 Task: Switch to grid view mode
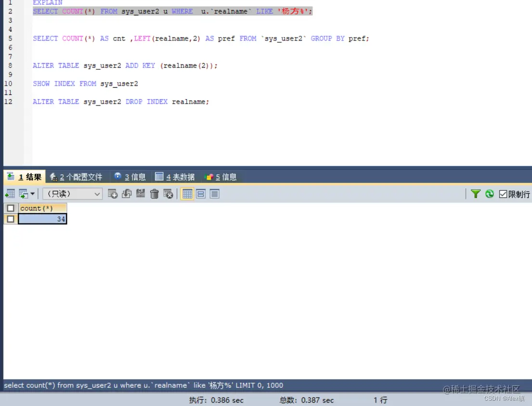click(187, 194)
